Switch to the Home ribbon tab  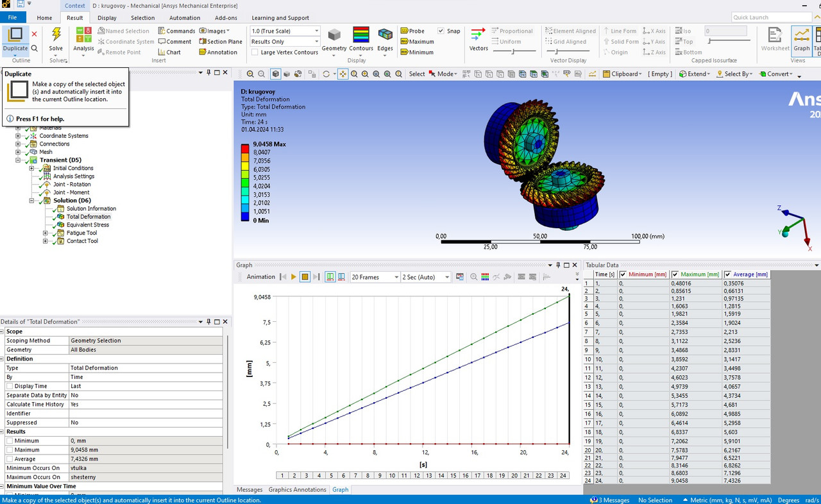44,18
